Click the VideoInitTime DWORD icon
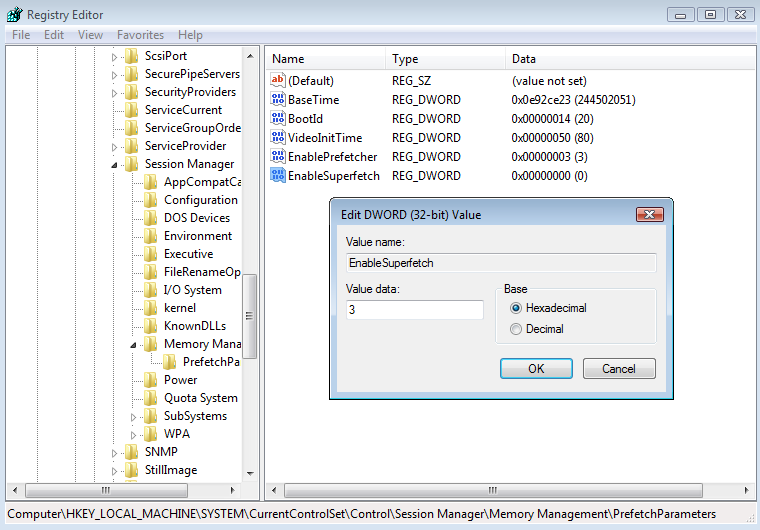 278,137
